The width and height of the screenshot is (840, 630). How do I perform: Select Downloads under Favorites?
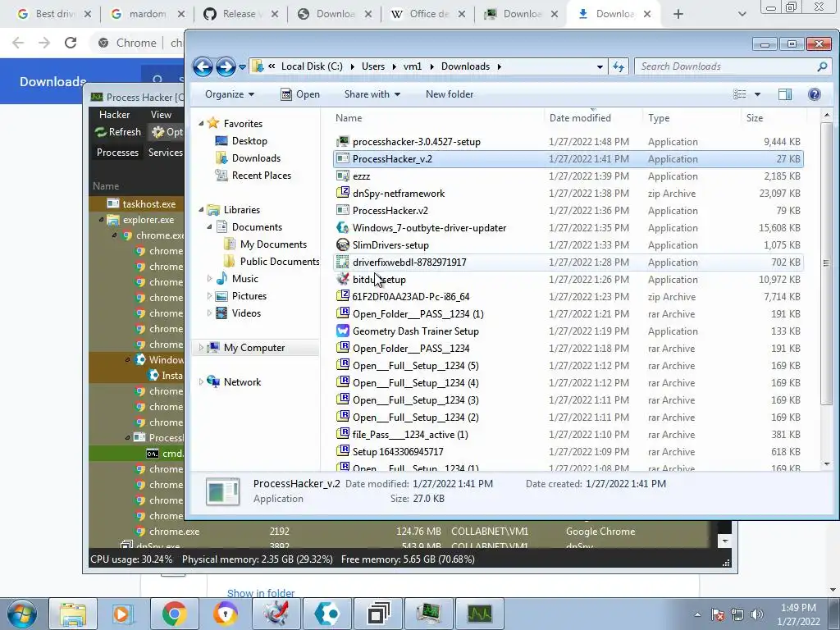(256, 158)
